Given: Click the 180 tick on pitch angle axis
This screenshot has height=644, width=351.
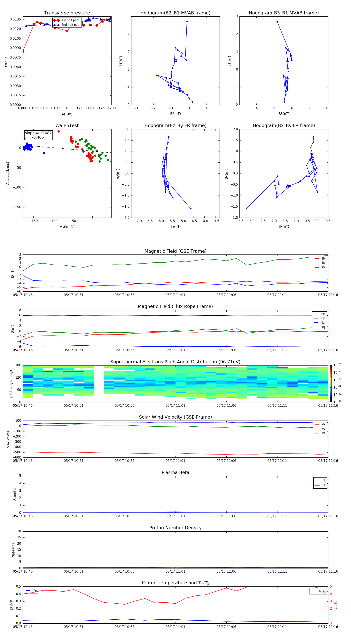Looking at the screenshot, I should (18, 365).
